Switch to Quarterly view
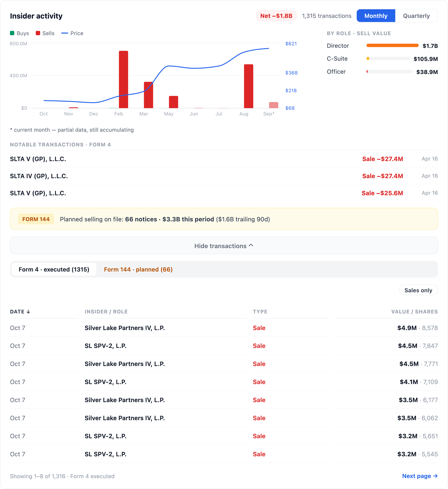Screen dimensions: 448x489 click(x=416, y=16)
